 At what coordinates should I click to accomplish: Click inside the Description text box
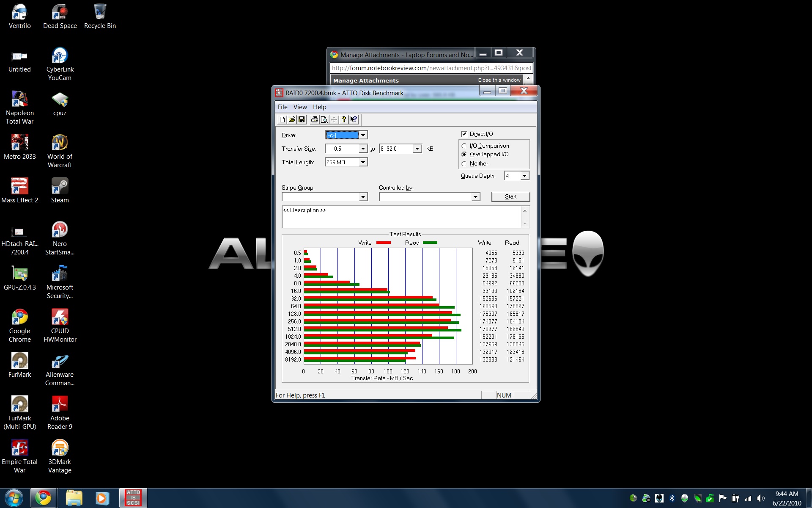[x=401, y=217]
